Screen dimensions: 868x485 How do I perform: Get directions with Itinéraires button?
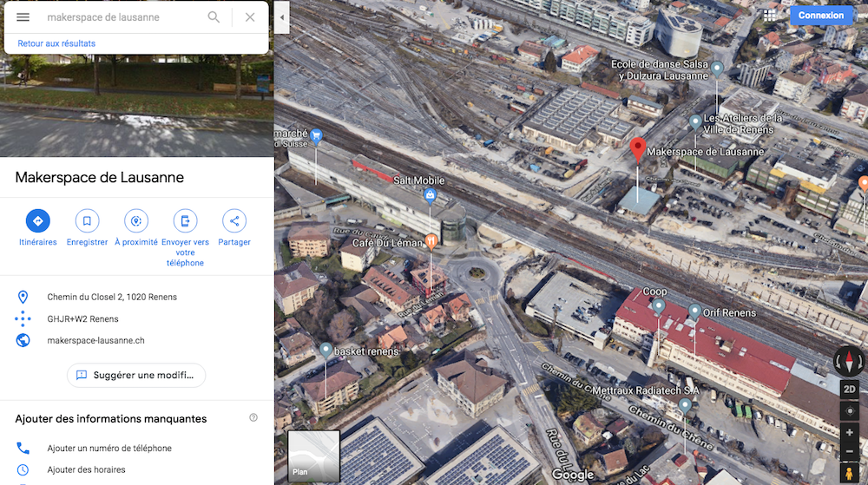37,220
